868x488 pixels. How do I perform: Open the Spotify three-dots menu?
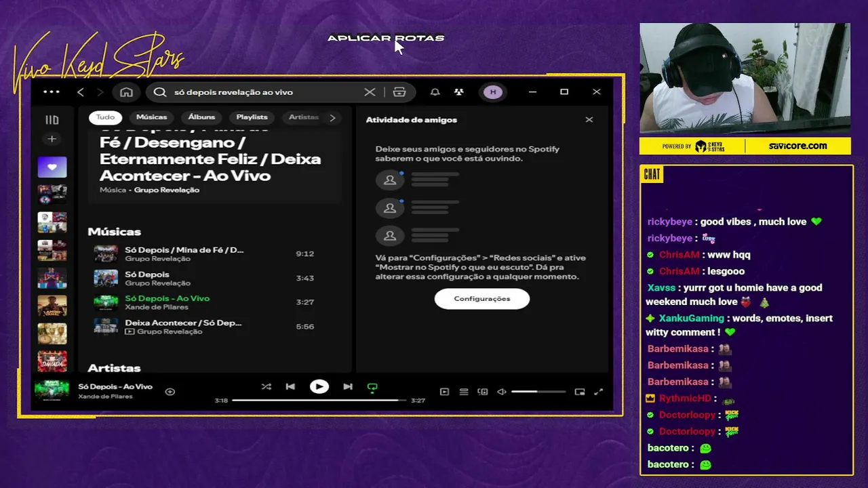tap(52, 92)
